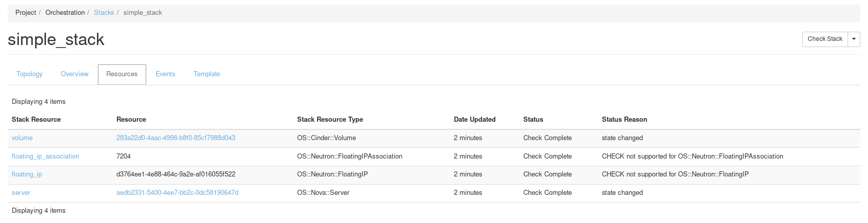This screenshot has width=868, height=223.
Task: Click the Stack Resource Type column header
Action: 330,120
